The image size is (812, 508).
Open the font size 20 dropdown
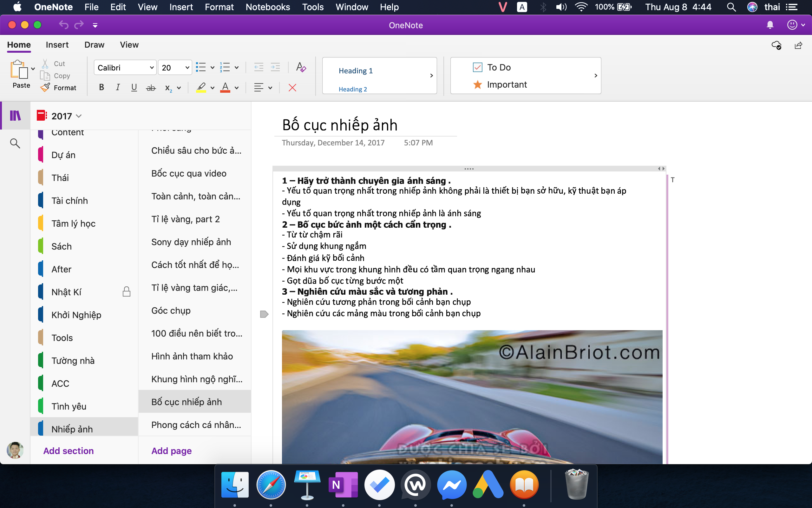175,68
